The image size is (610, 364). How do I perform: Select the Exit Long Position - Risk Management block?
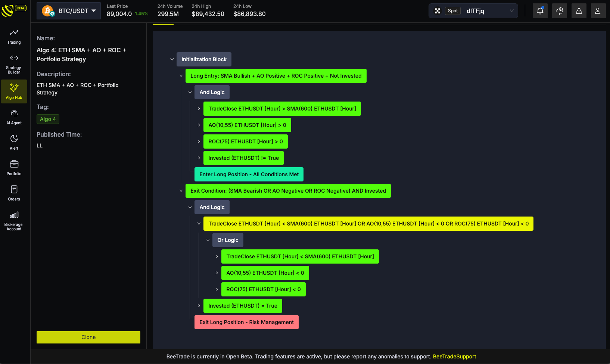click(x=246, y=322)
